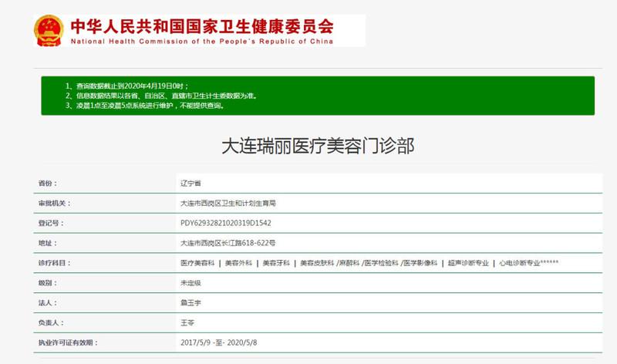Click 美容外科 in the departments list
Image resolution: width=617 pixels, height=364 pixels.
[239, 264]
